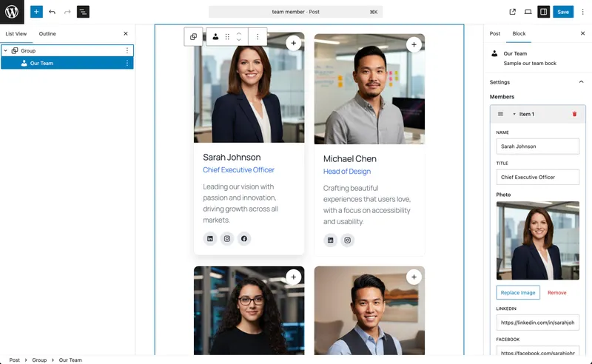Screen dimensions: 592x364
Task: Open the team member command palette bar
Action: click(295, 12)
